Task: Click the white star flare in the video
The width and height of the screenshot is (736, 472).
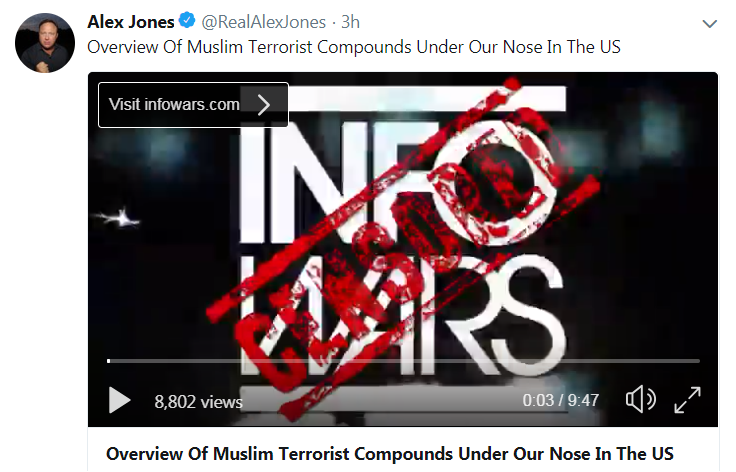Action: coord(119,218)
